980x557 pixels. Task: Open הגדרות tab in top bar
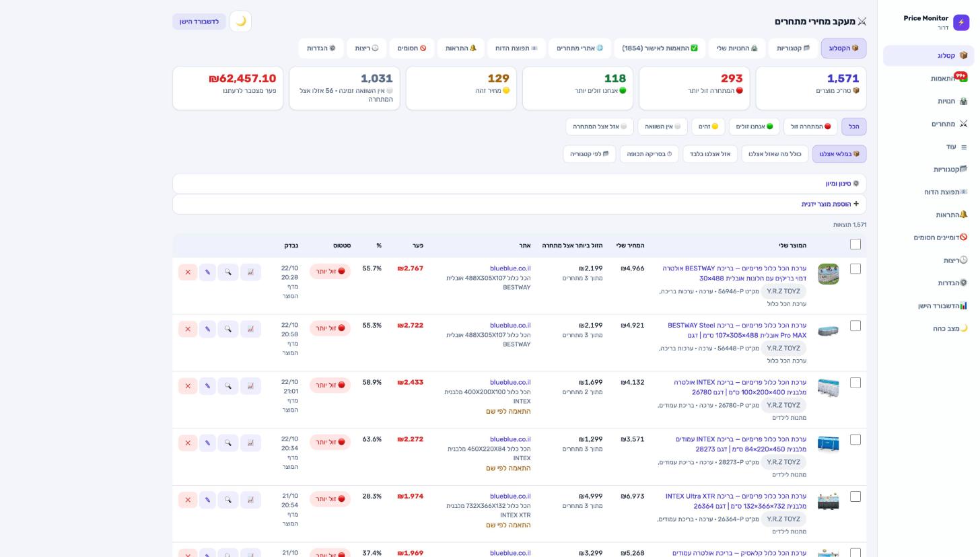321,48
